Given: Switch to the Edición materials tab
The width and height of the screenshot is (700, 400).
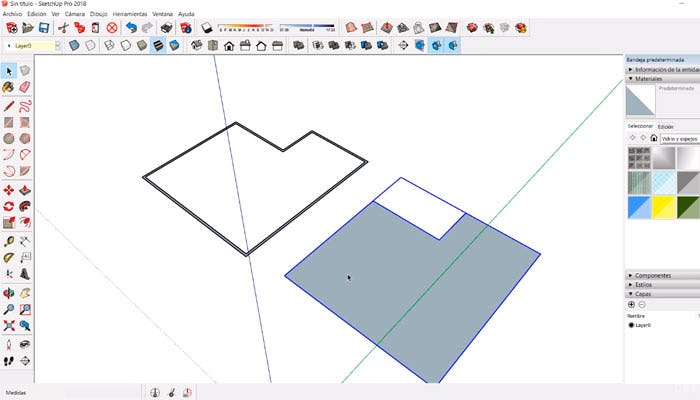Looking at the screenshot, I should (665, 127).
